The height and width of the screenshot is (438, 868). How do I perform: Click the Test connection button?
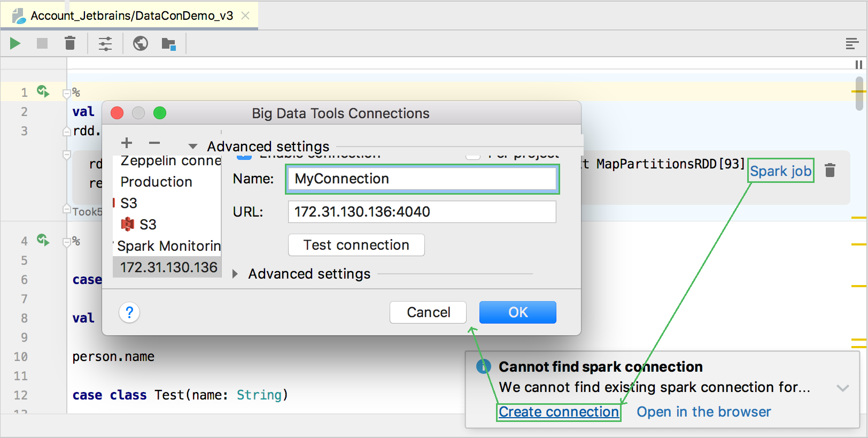tap(356, 245)
